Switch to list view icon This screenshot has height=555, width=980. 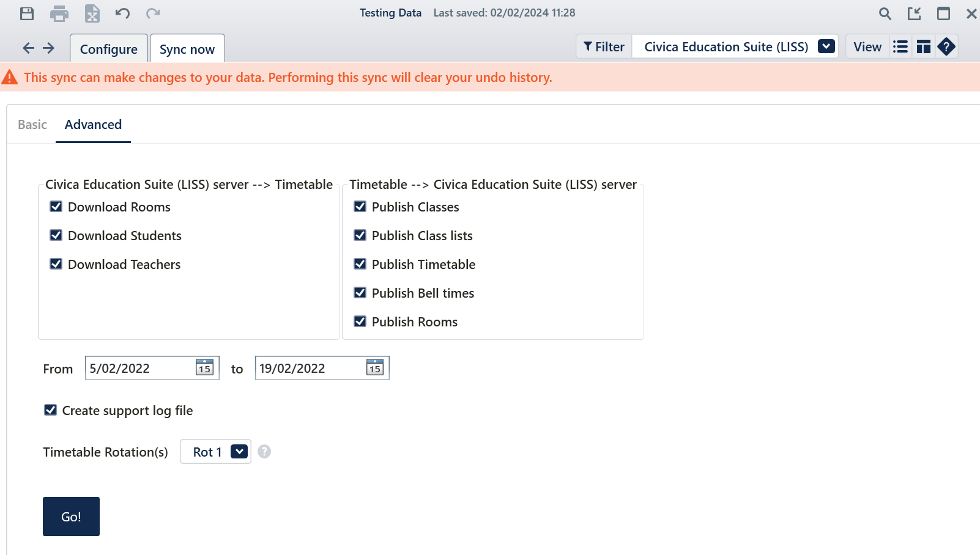(900, 46)
